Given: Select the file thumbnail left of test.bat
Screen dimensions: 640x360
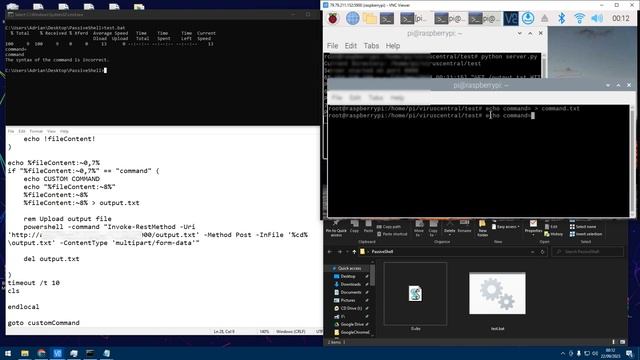Looking at the screenshot, I should click(415, 293).
